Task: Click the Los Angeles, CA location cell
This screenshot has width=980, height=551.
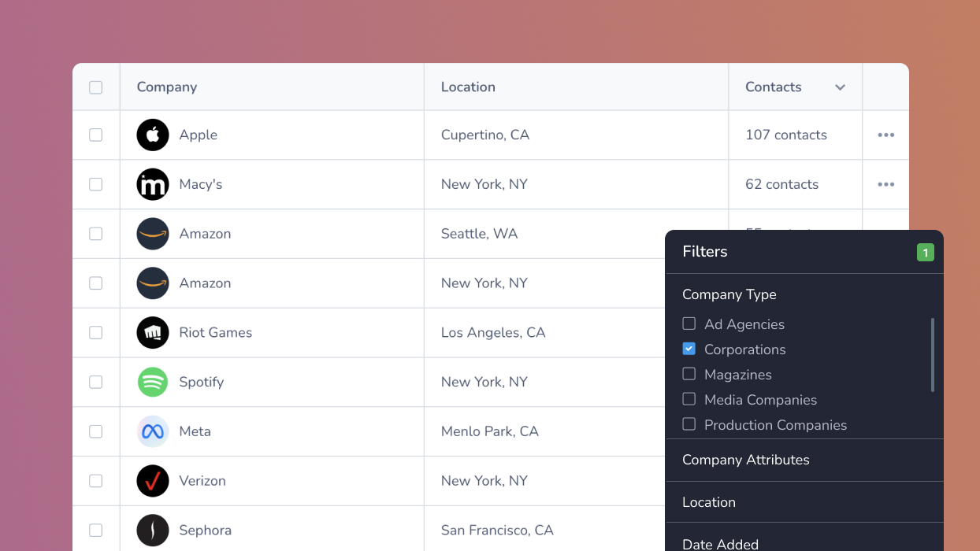Action: coord(493,332)
